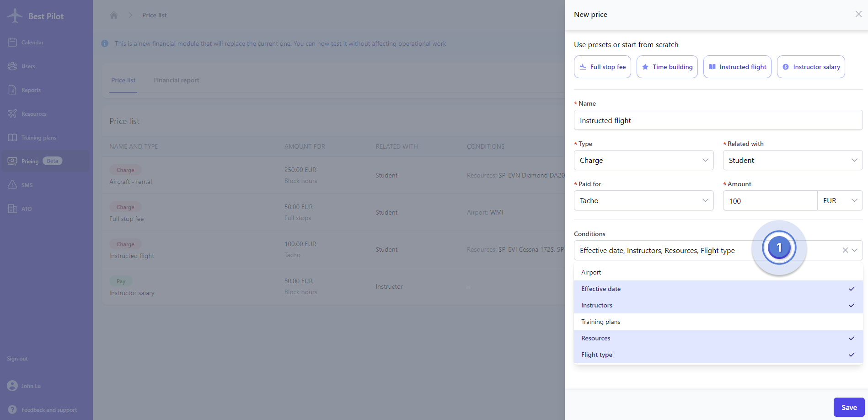This screenshot has height=420, width=868.
Task: Click the Feedback and support question icon
Action: click(12, 409)
